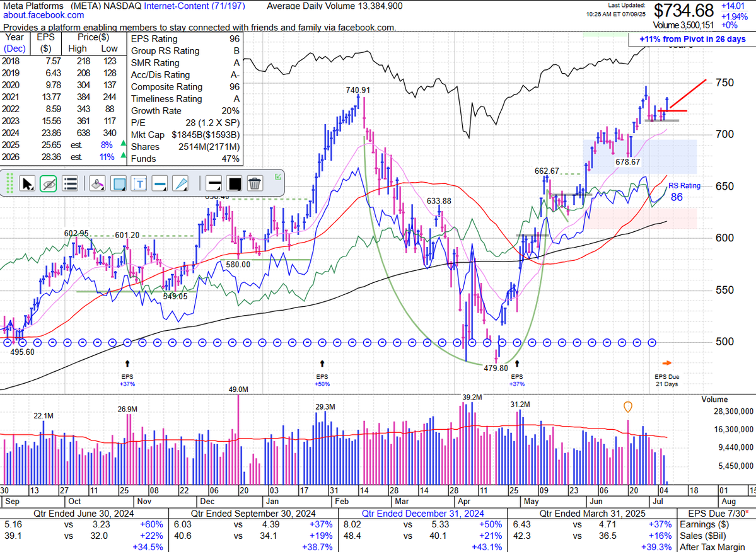Click the 740.91 high price label
The height and width of the screenshot is (552, 756).
(358, 90)
